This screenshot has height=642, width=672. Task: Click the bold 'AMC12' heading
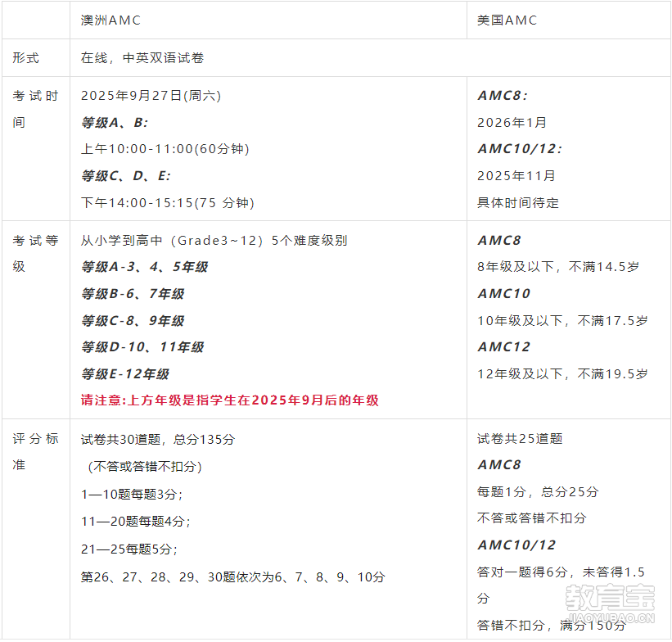click(x=504, y=347)
